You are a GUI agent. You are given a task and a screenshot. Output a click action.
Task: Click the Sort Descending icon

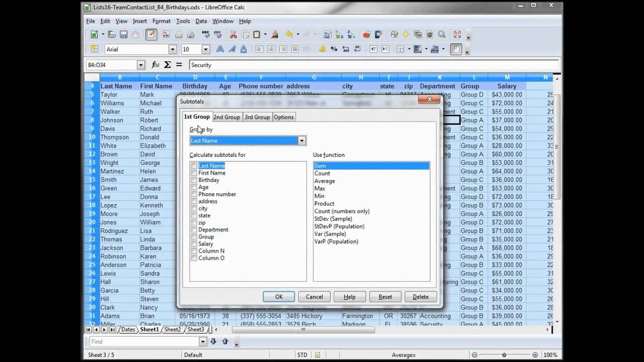(351, 35)
